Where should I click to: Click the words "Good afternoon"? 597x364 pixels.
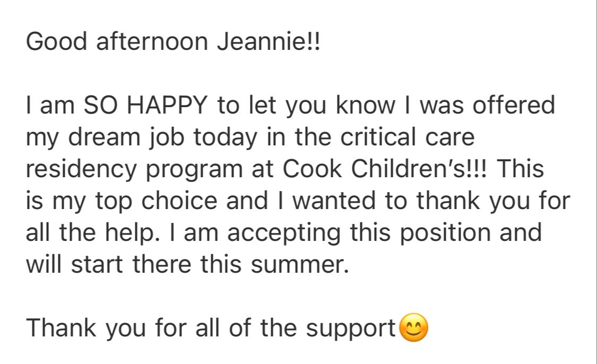click(x=117, y=41)
